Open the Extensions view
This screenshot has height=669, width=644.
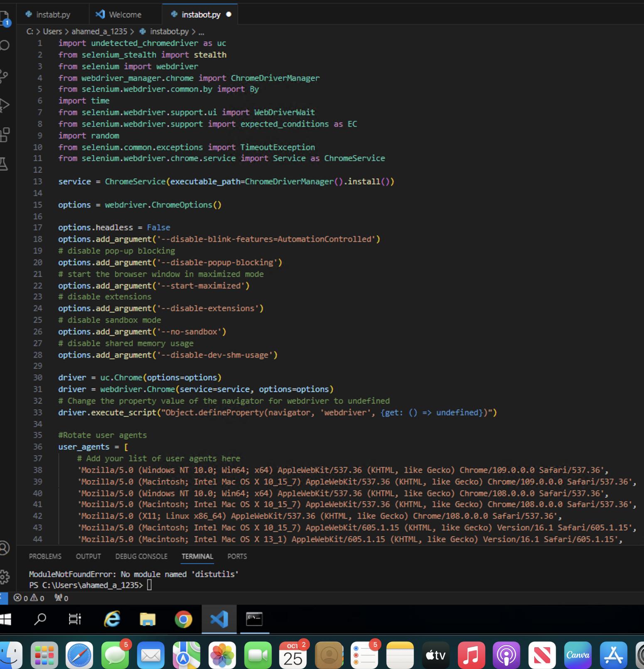(x=4, y=135)
